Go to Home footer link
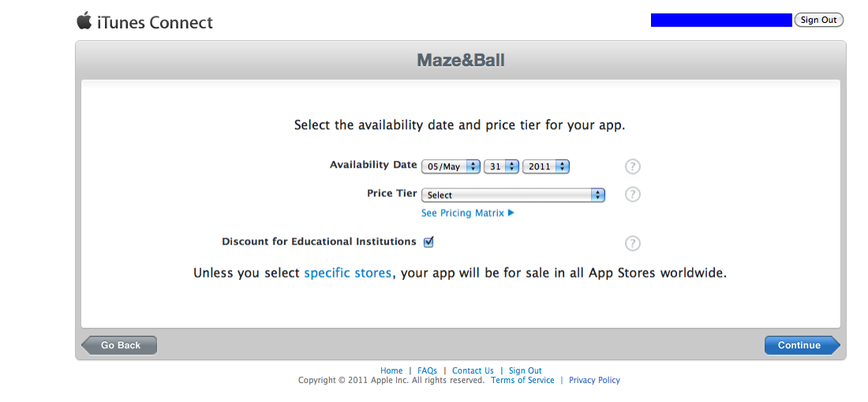 click(391, 370)
